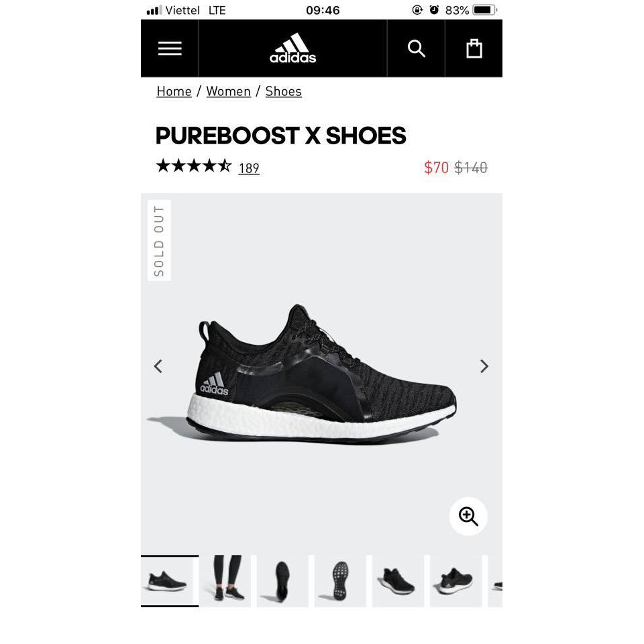644x644 pixels.
Task: Go to Home breadcrumb link
Action: 174,91
